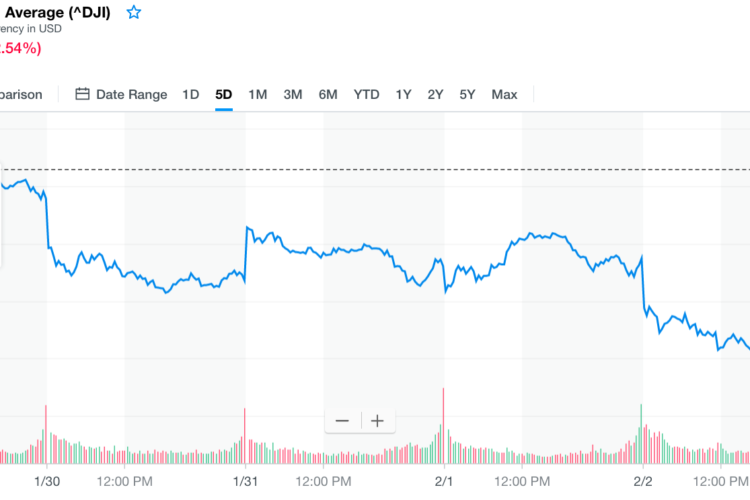Open the Comparison option
Viewport: 750px width, 500px height.
20,94
